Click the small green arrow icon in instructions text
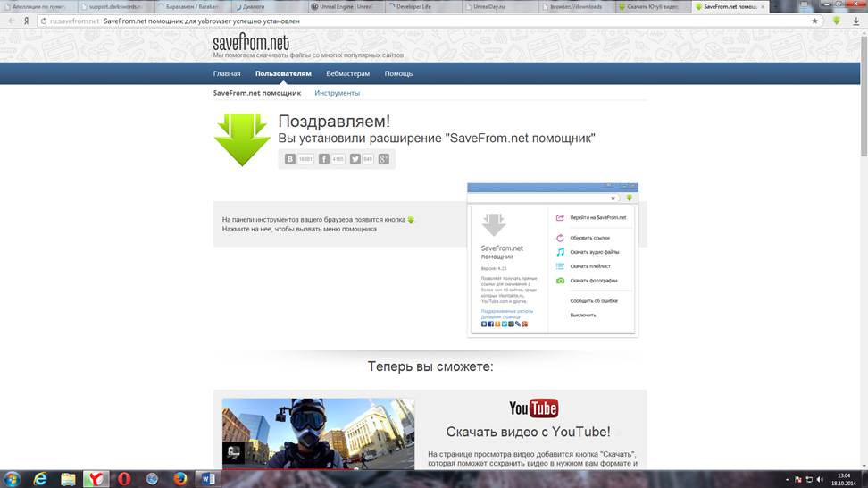The width and height of the screenshot is (868, 488). click(411, 220)
